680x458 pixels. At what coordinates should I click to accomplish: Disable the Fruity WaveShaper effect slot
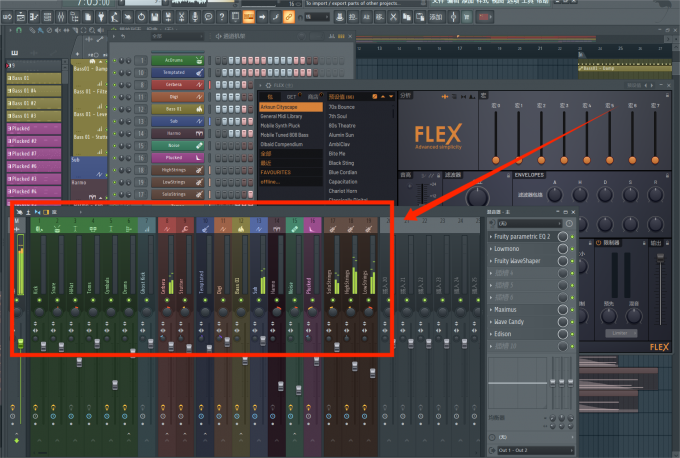coord(563,260)
